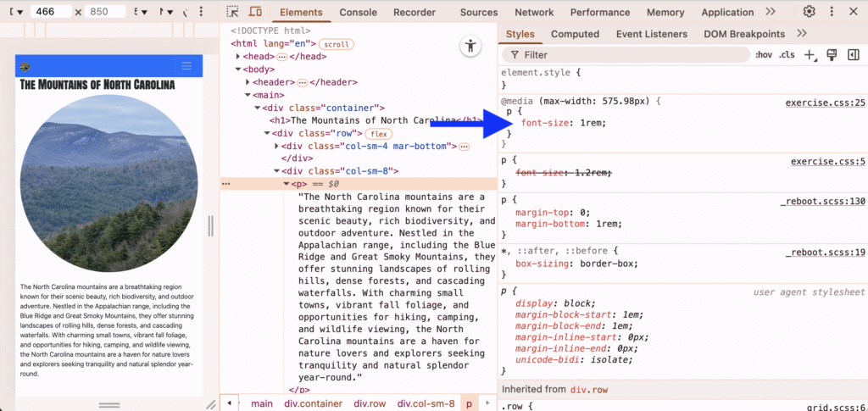The image size is (868, 411).
Task: Add a new style rule with plus icon
Action: (810, 55)
